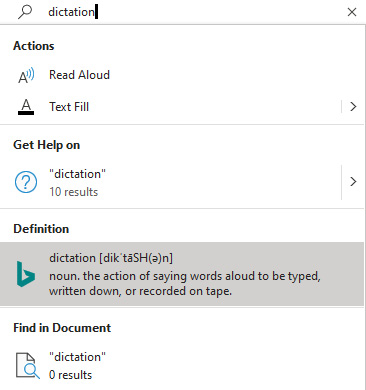Image resolution: width=366 pixels, height=390 pixels.
Task: Select the Read Aloud action
Action: [182, 75]
